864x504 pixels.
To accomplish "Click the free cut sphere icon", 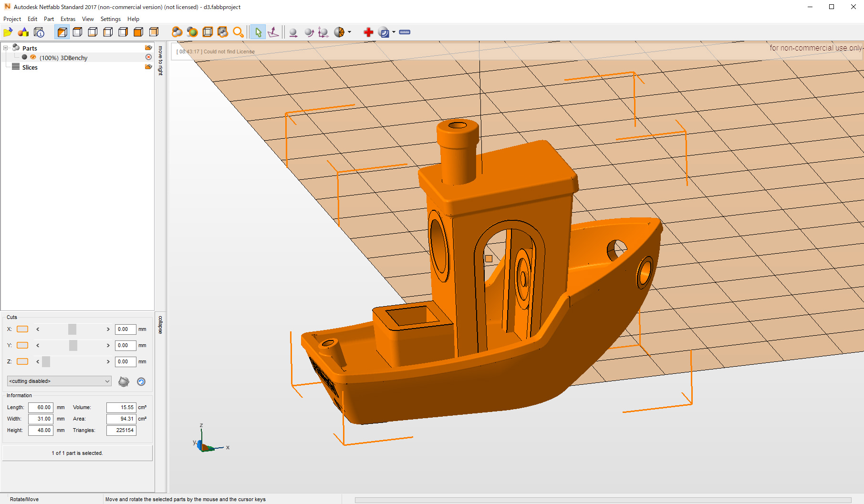I will pyautogui.click(x=339, y=32).
